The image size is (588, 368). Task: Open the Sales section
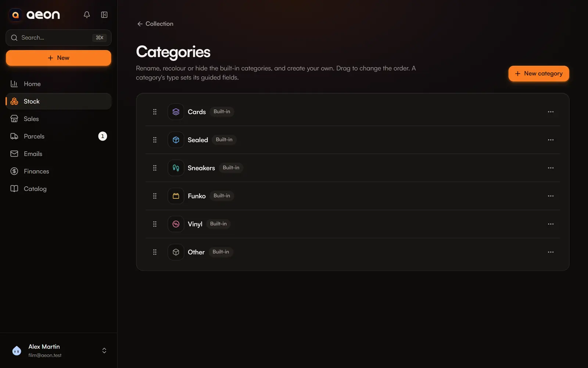tap(58, 119)
